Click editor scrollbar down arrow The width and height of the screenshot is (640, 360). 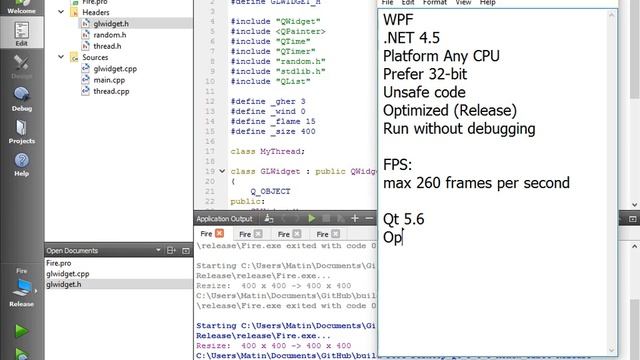(x=634, y=205)
